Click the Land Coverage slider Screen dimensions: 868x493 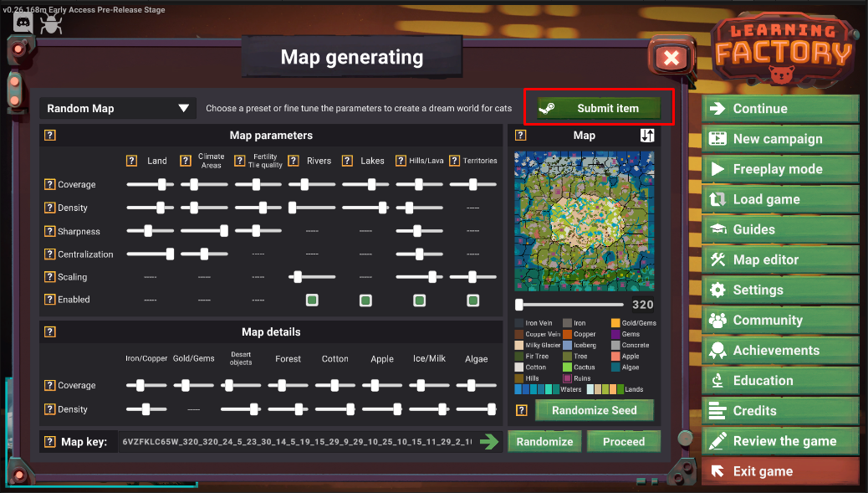tap(150, 184)
